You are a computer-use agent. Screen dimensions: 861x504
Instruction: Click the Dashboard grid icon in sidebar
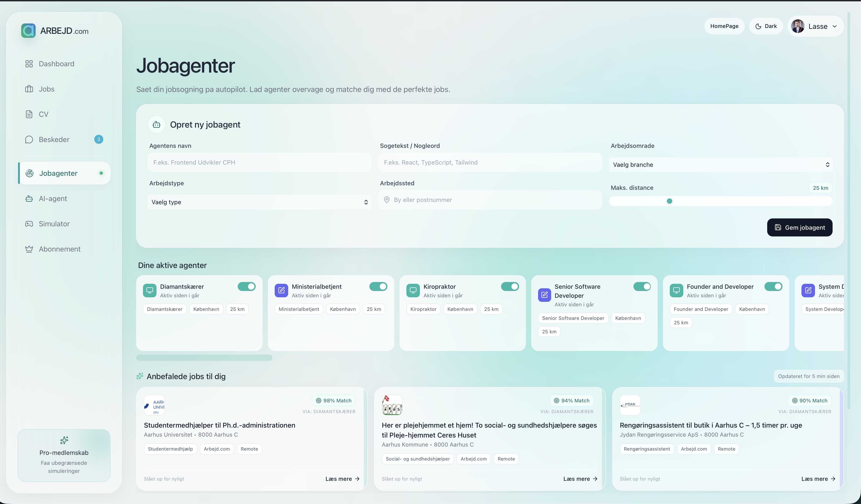point(29,64)
